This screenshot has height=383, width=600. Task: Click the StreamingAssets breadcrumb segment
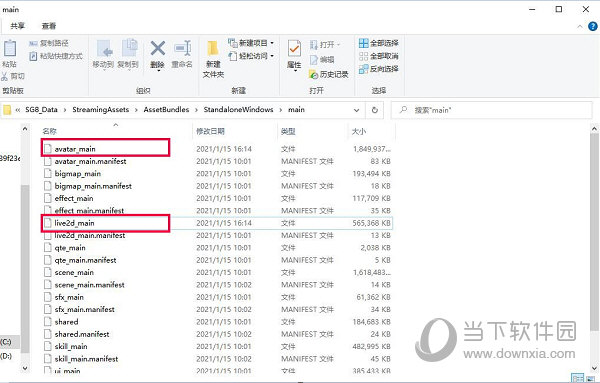pos(101,110)
